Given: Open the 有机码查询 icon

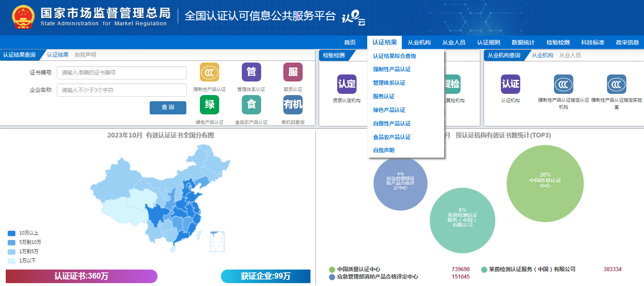Looking at the screenshot, I should point(293,105).
